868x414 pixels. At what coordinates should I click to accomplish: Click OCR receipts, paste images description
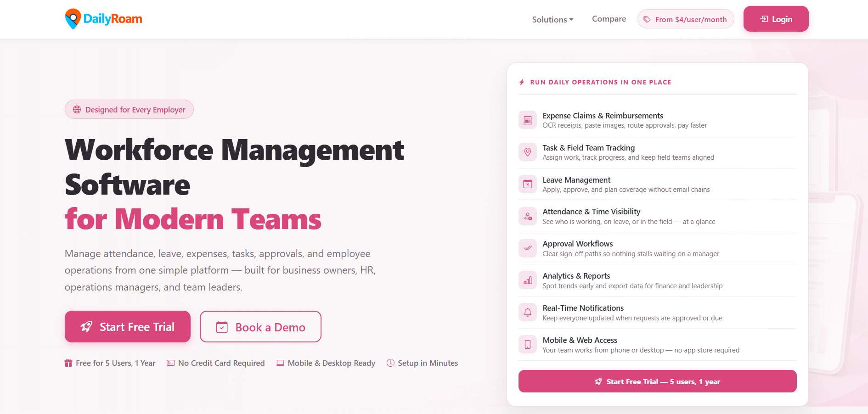[x=625, y=125]
